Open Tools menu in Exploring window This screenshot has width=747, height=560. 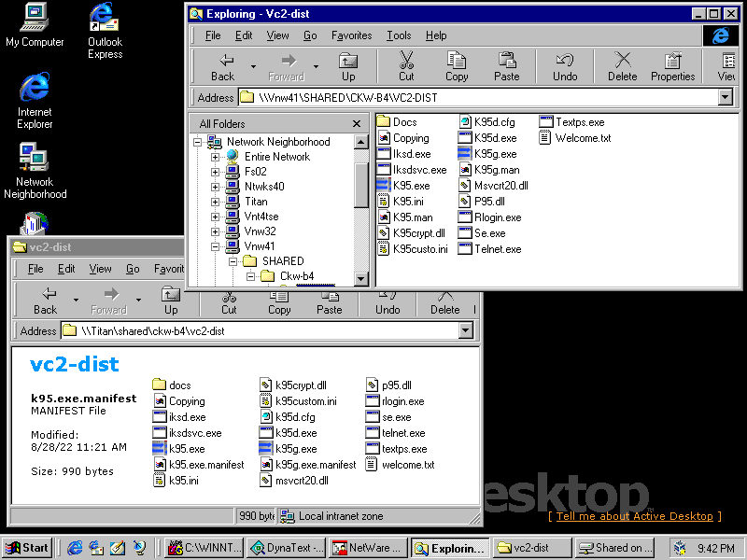coord(399,35)
